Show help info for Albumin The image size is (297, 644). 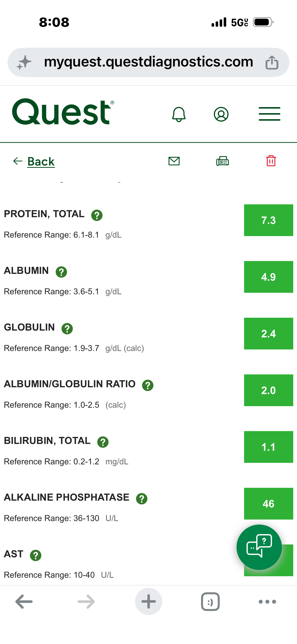(x=61, y=272)
